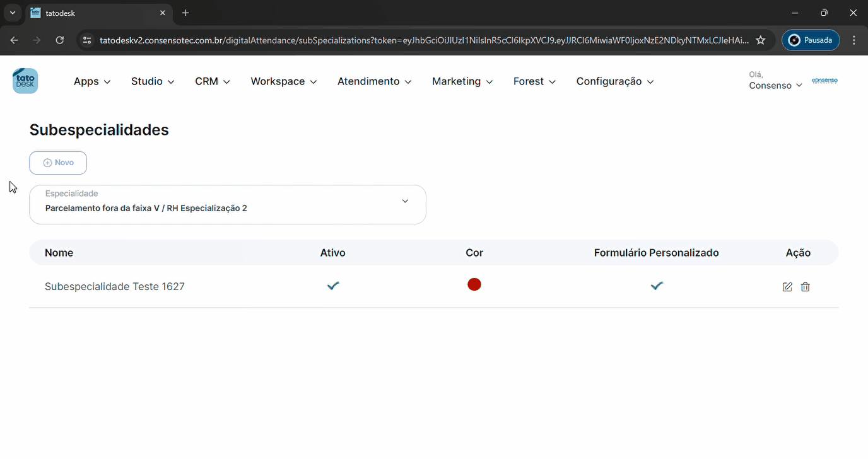Image resolution: width=868 pixels, height=459 pixels.
Task: Click the Novo button
Action: coord(58,163)
